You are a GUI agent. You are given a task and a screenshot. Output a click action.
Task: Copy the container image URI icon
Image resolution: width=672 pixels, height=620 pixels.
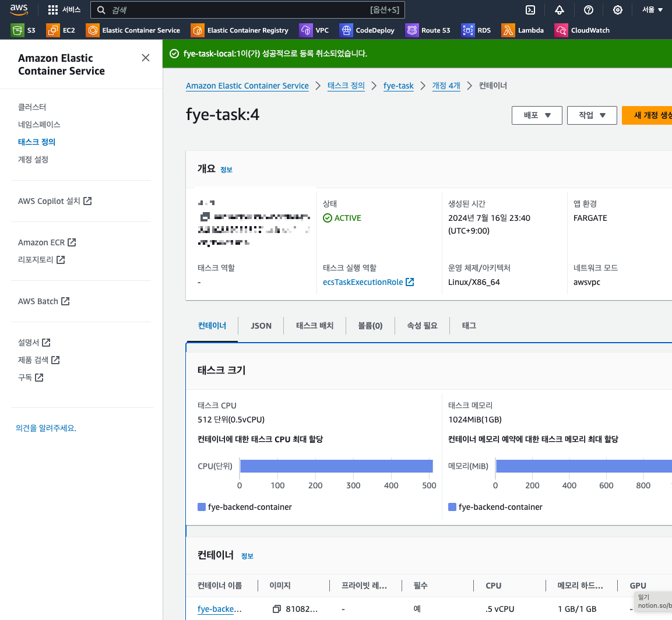277,609
